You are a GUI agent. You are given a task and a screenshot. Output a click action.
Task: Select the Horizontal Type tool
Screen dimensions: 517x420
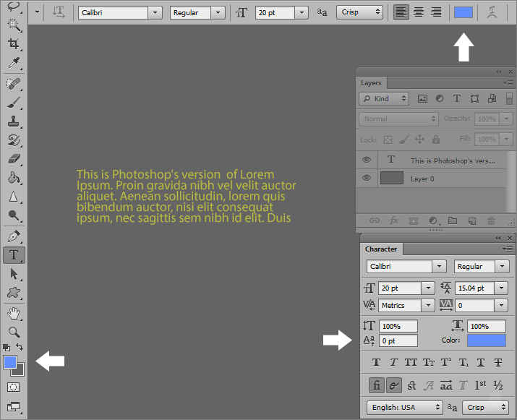tap(14, 254)
